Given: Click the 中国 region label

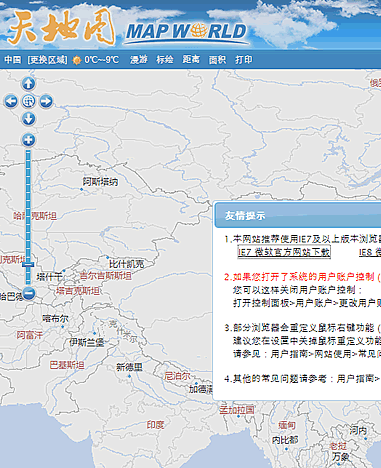Looking at the screenshot, I should coord(13,60).
